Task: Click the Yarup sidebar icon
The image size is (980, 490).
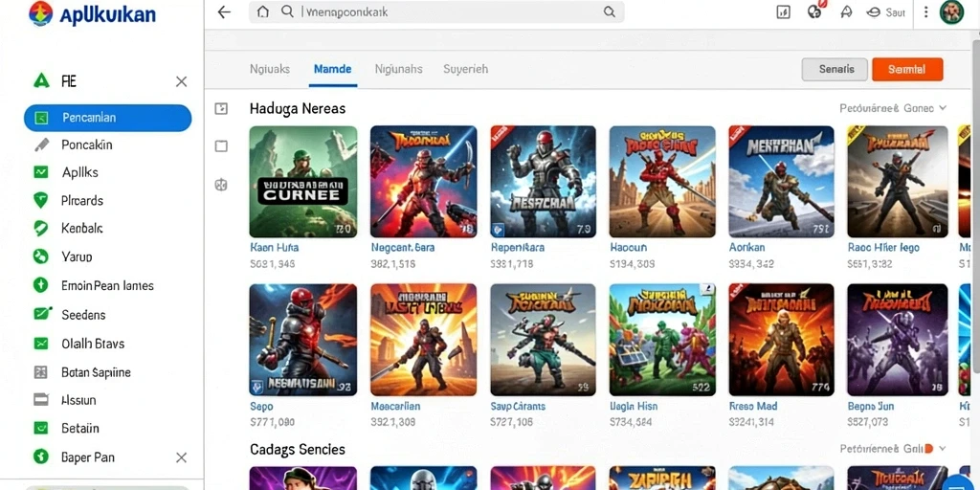Action: pyautogui.click(x=40, y=256)
